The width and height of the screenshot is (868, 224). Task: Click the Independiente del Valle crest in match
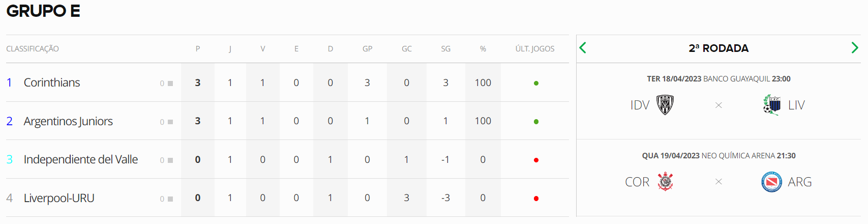coord(665,105)
